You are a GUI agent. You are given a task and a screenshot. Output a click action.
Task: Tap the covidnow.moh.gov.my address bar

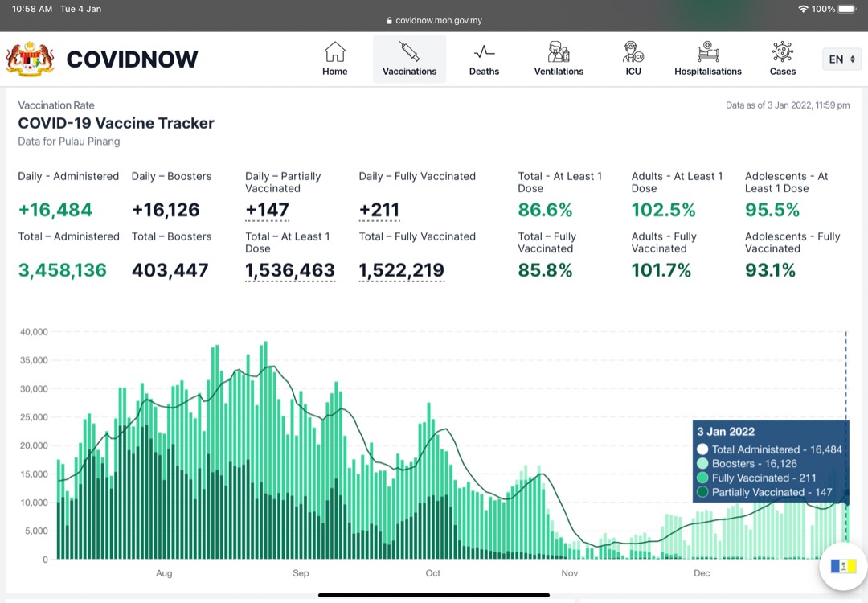pos(439,20)
